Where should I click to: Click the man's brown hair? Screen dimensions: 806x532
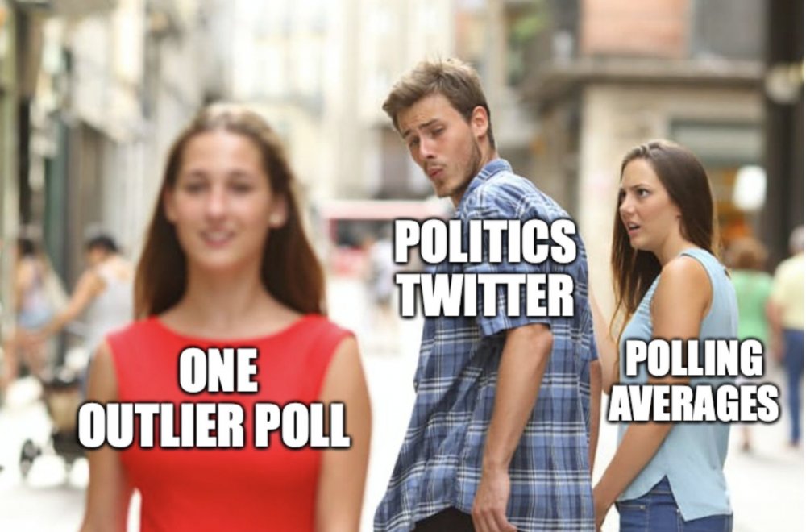(437, 85)
